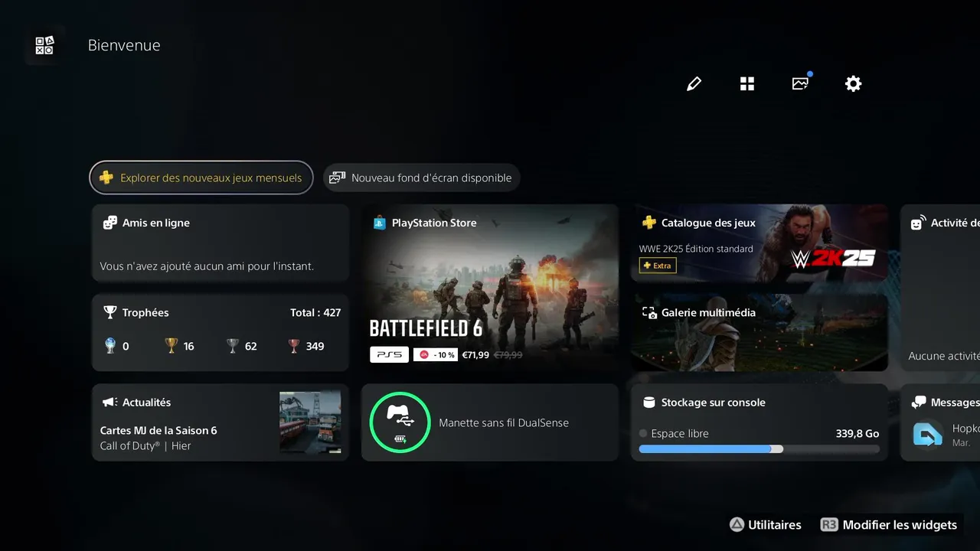Click the Total : 427 trophy count
Screen dimensions: 980x551
(x=315, y=312)
